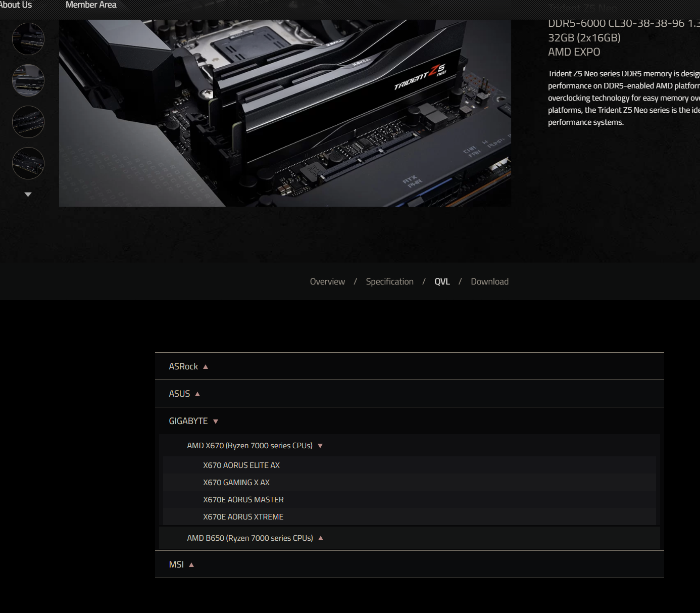Image resolution: width=700 pixels, height=613 pixels.
Task: Expand the MSI motherboard list
Action: [x=409, y=564]
